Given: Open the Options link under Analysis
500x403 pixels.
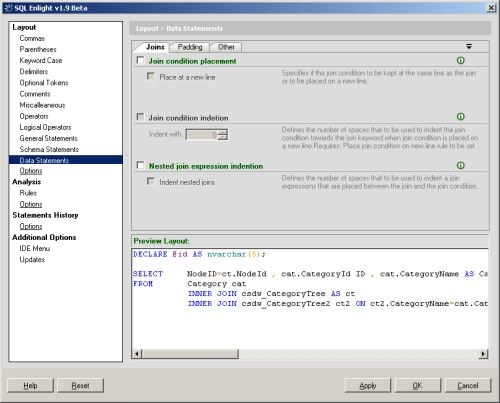Looking at the screenshot, I should 31,204.
